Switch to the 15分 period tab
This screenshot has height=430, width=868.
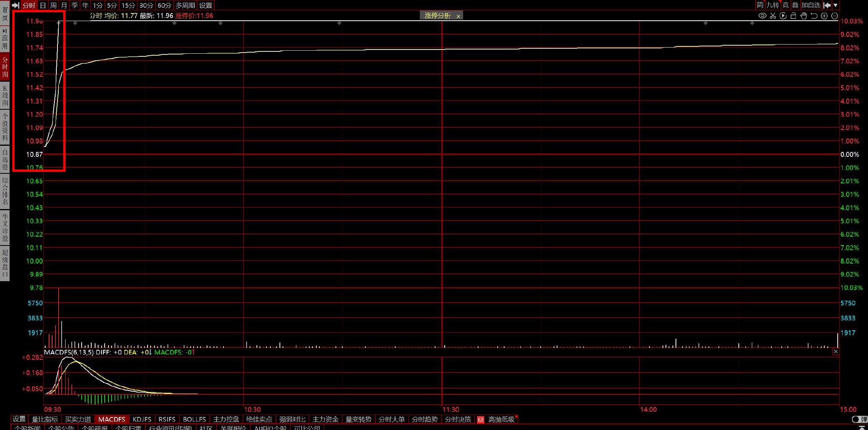(x=128, y=5)
